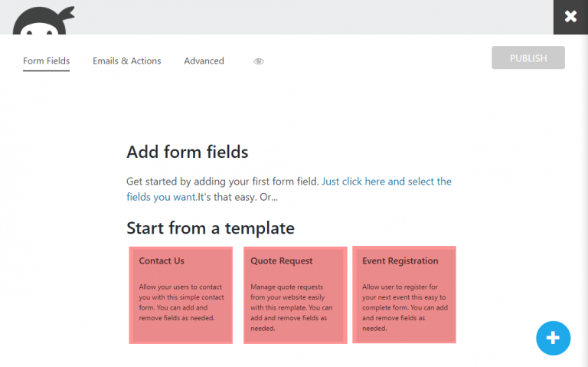This screenshot has width=588, height=367.
Task: Open the form preview eye icon
Action: [x=259, y=61]
